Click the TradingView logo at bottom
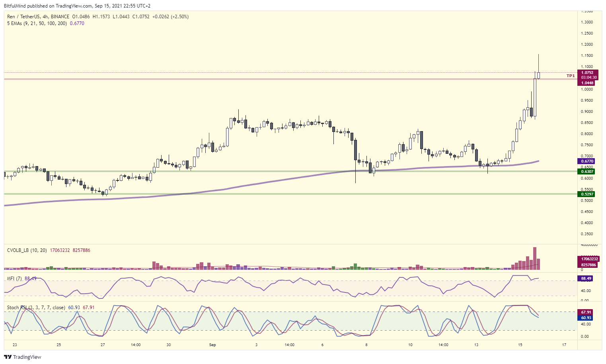This screenshot has height=364, width=606. pos(23,357)
